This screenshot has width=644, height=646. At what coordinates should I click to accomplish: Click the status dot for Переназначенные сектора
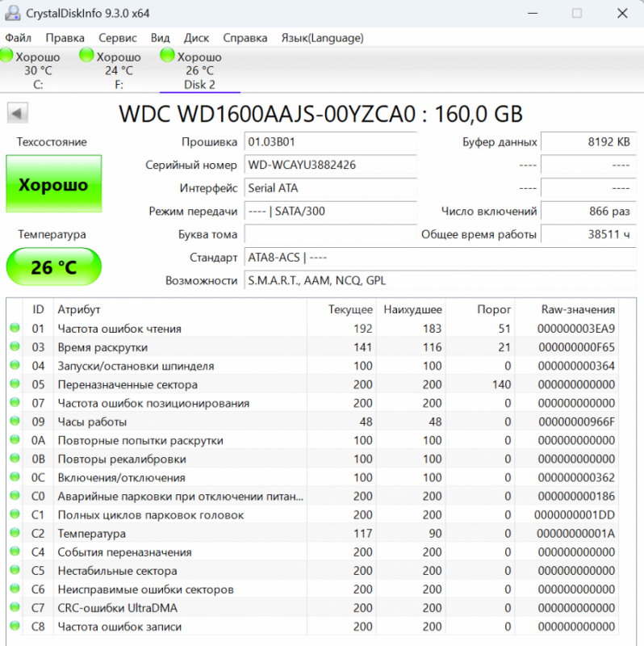pos(15,384)
